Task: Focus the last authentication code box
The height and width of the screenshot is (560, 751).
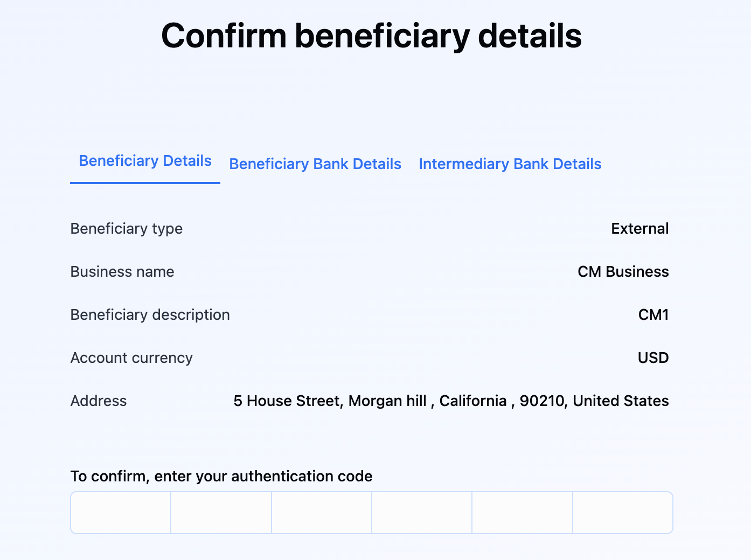Action: click(x=623, y=513)
